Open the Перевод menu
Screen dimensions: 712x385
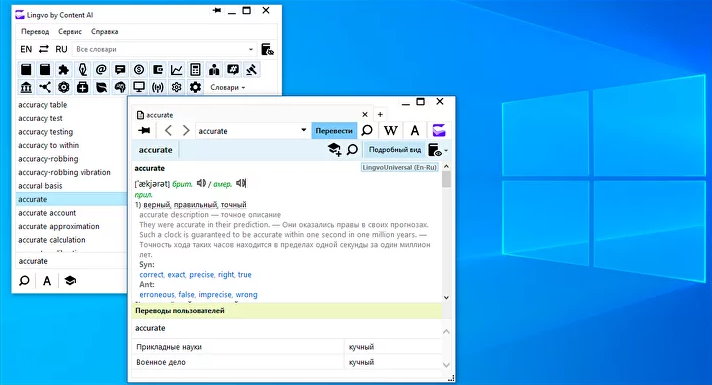tap(35, 31)
